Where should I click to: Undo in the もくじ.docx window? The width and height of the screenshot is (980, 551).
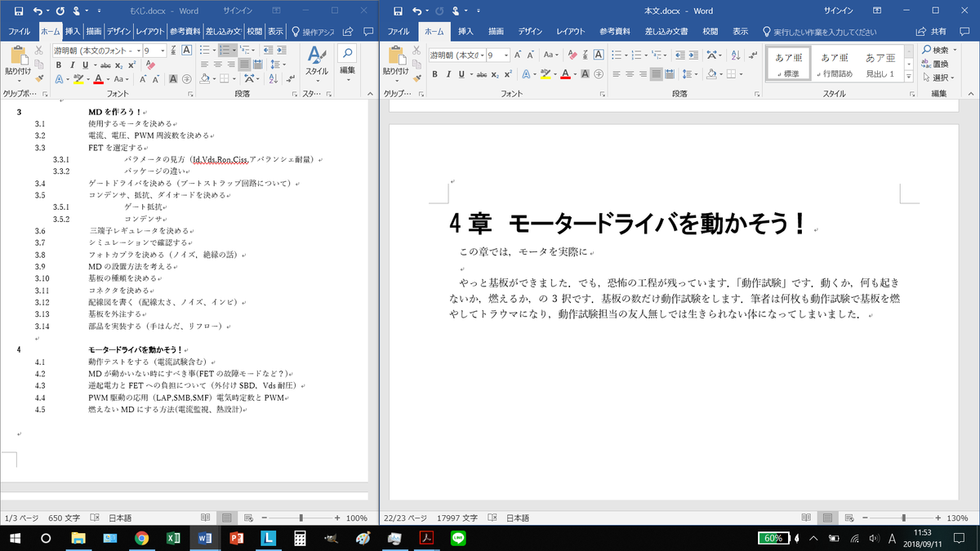tap(38, 11)
